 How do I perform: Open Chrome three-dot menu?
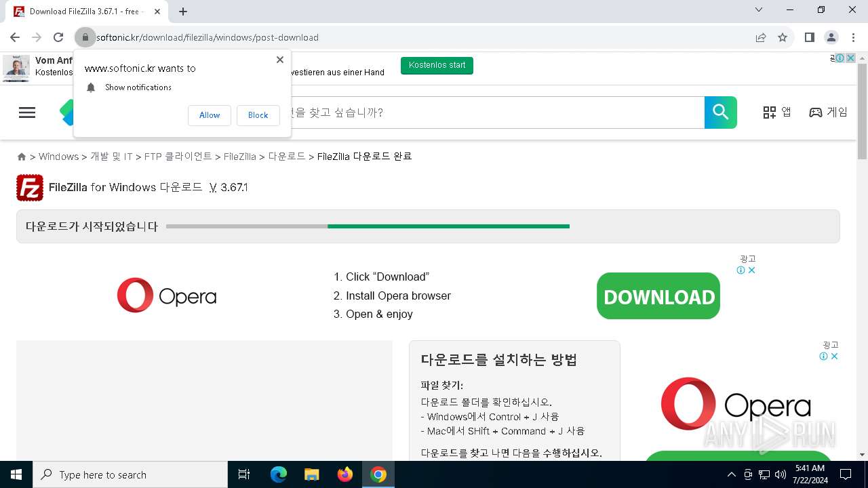(x=852, y=37)
